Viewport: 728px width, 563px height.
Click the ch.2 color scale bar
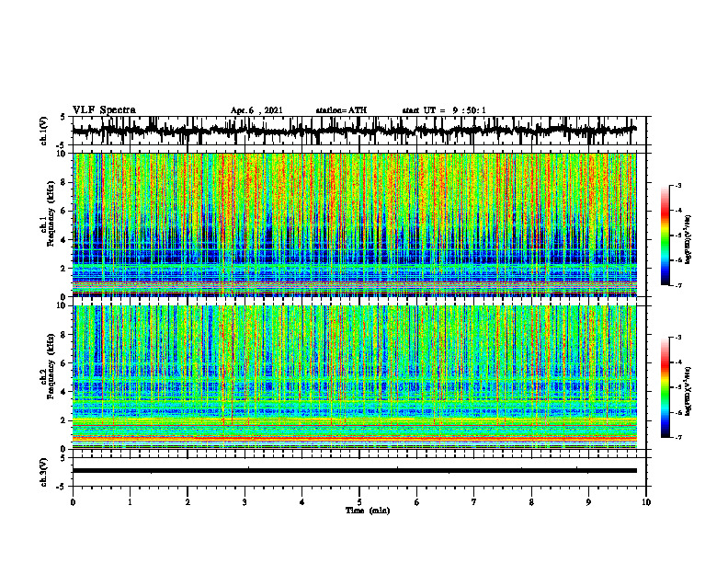665,387
